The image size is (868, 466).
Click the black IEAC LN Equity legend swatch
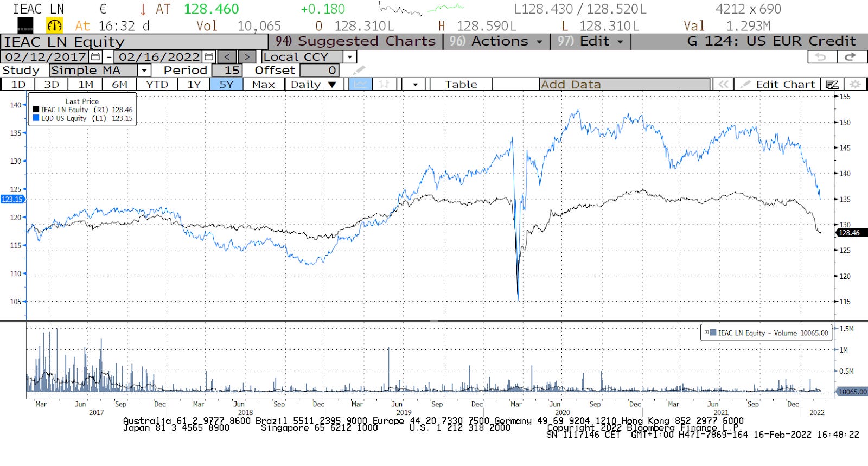click(36, 110)
